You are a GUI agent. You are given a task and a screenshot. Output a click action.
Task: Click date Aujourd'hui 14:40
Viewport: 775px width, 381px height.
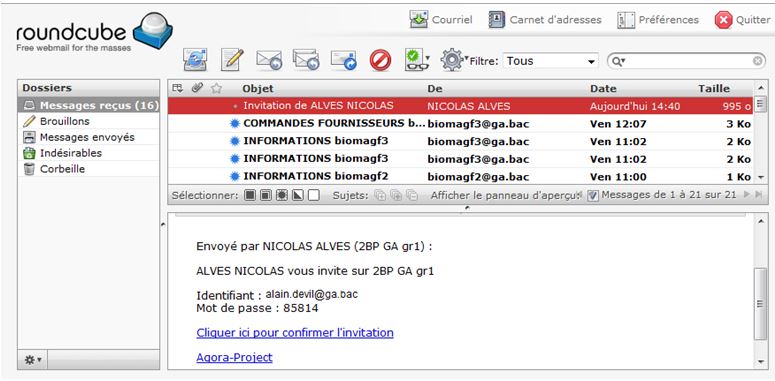tap(635, 106)
